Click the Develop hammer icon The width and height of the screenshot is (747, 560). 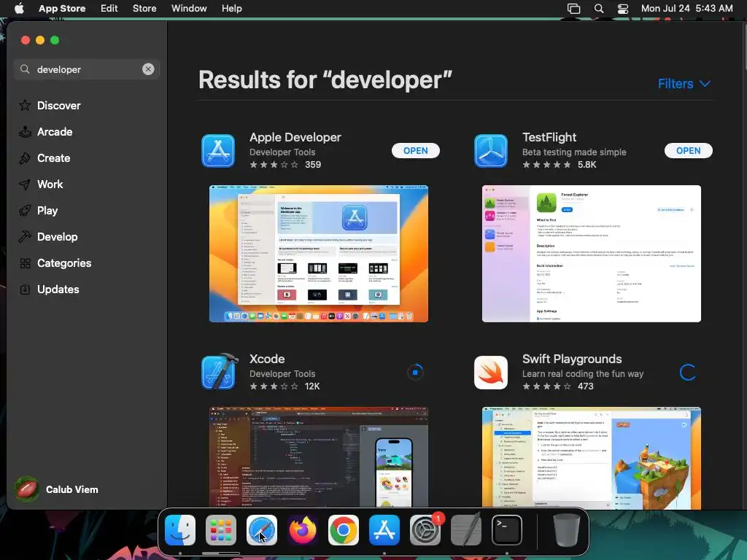pos(25,237)
